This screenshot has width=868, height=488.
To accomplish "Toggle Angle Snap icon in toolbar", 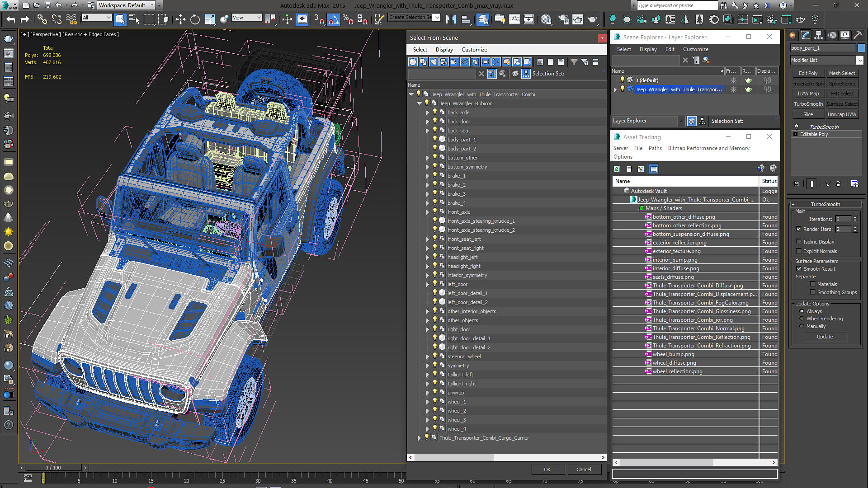I will coord(333,19).
